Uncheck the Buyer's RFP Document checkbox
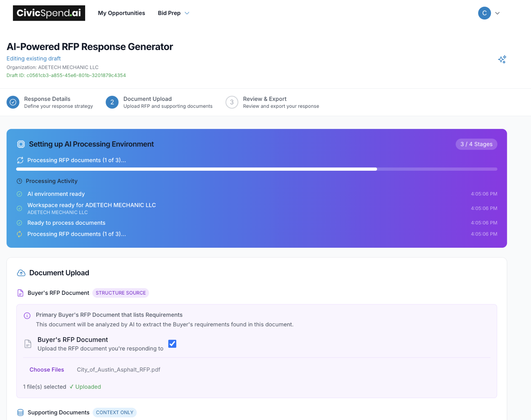The width and height of the screenshot is (531, 420). tap(172, 344)
